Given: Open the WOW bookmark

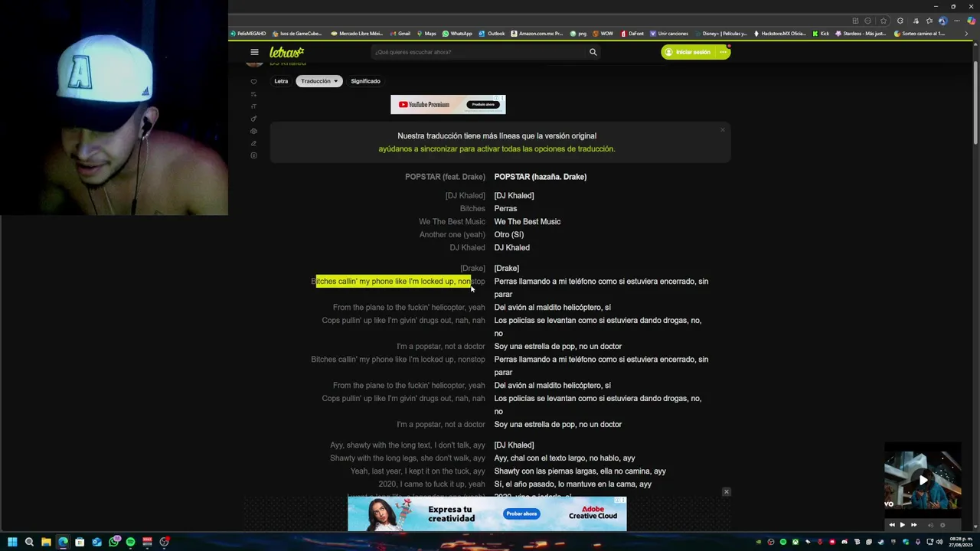Looking at the screenshot, I should (603, 34).
